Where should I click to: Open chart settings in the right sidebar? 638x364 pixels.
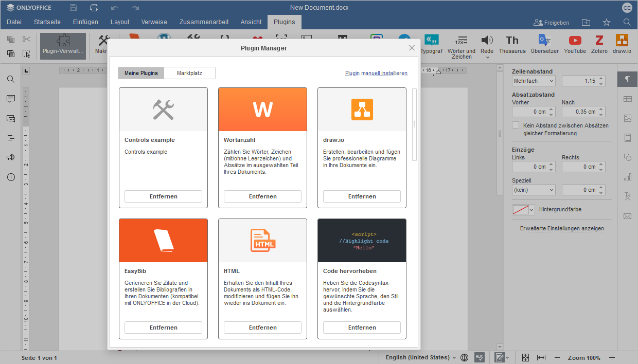click(628, 177)
